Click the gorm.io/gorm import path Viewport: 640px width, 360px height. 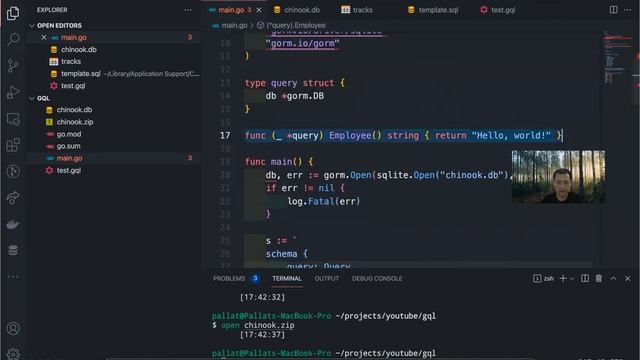point(302,44)
